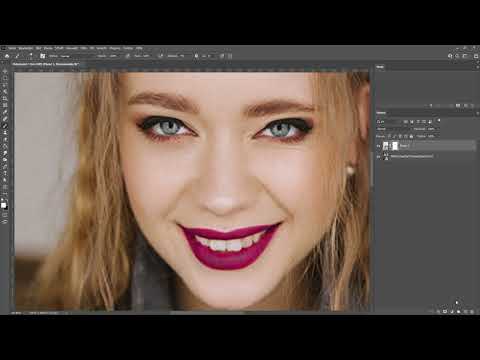The width and height of the screenshot is (480, 360).
Task: Open the workspace switcher icon
Action: coord(466,56)
